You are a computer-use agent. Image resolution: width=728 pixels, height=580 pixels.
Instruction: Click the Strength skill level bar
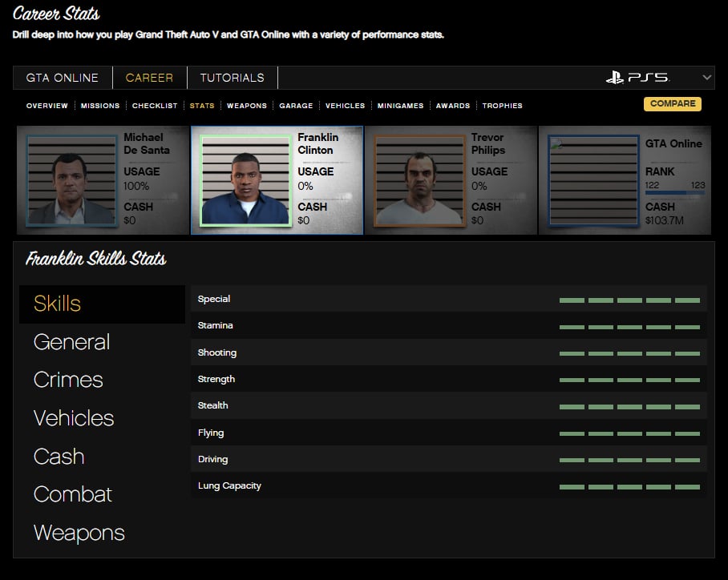[x=629, y=380]
